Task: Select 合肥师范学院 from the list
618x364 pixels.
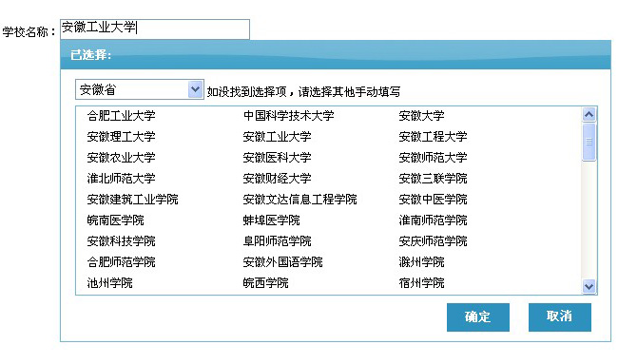Action: [x=121, y=262]
